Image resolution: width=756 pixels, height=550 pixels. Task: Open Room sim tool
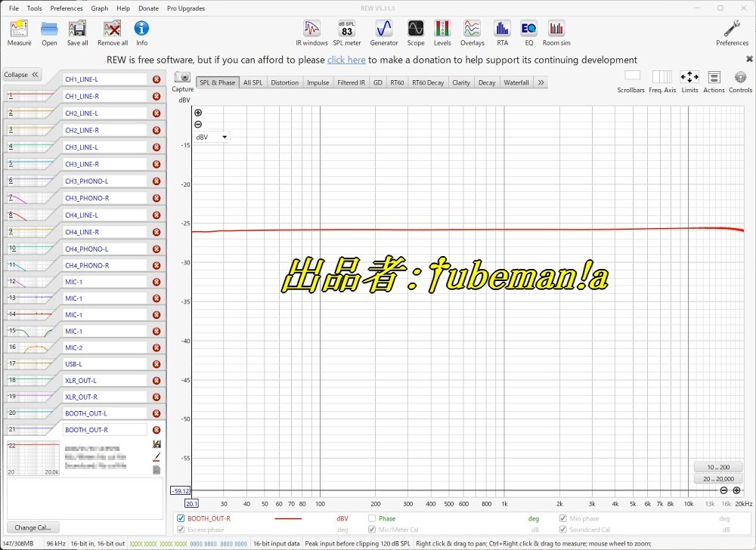556,33
